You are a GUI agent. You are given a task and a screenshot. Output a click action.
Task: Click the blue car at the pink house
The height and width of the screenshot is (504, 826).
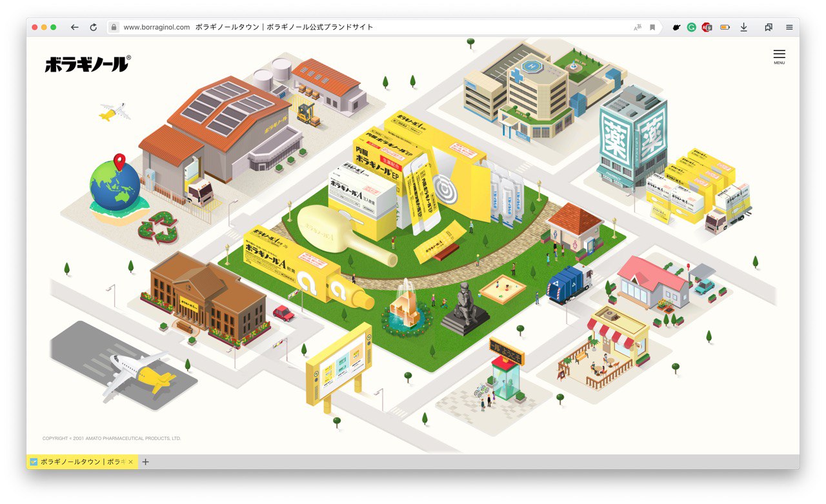pos(705,286)
